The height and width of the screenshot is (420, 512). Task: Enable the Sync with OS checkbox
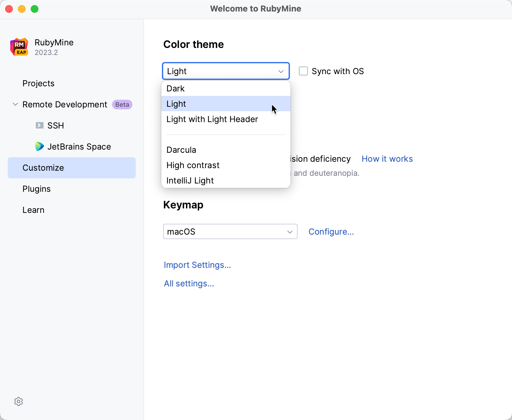[x=303, y=71]
